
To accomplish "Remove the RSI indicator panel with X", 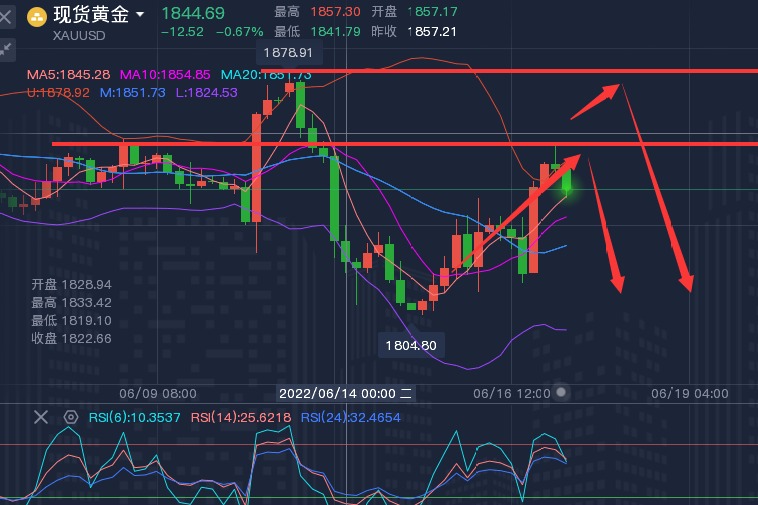I will pyautogui.click(x=40, y=417).
